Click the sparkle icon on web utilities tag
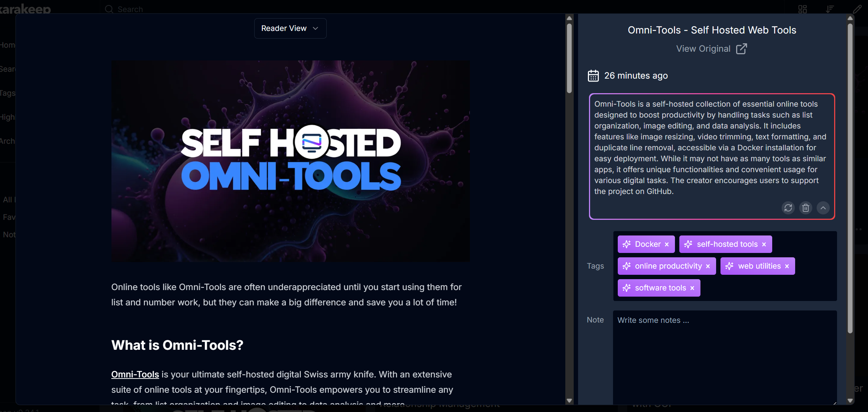The image size is (868, 412). [729, 266]
